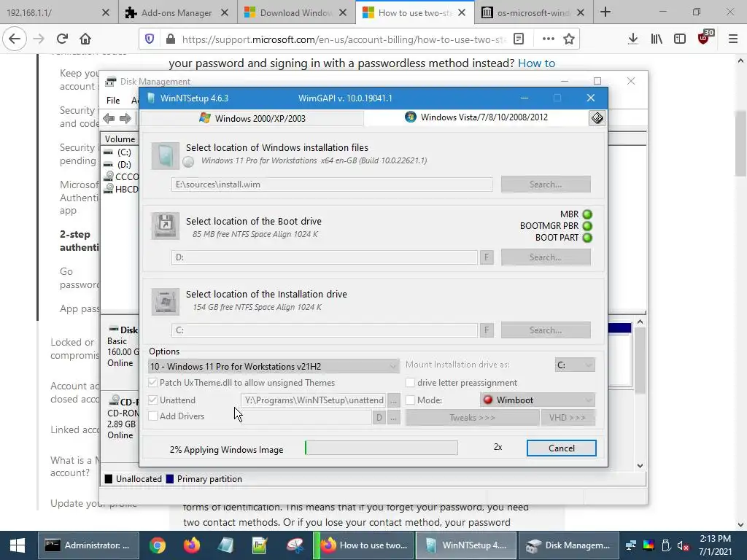Click the Applying Windows Image progress bar
The height and width of the screenshot is (560, 747).
(381, 448)
